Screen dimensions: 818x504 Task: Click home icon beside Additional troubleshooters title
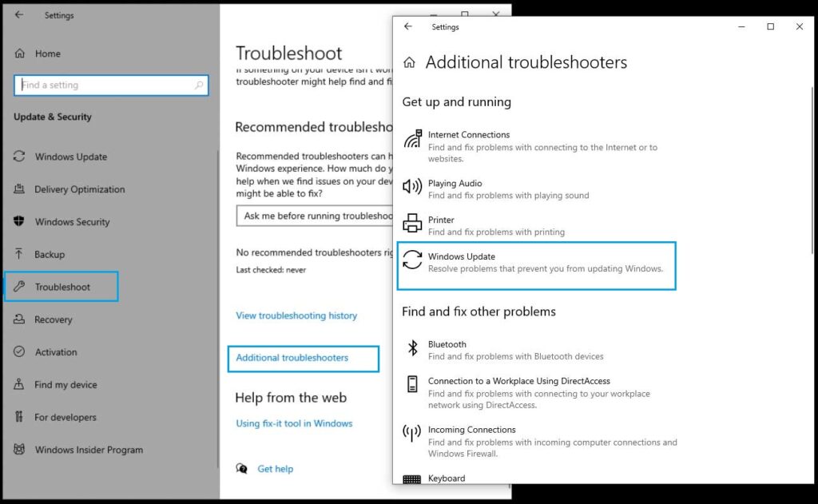click(410, 62)
